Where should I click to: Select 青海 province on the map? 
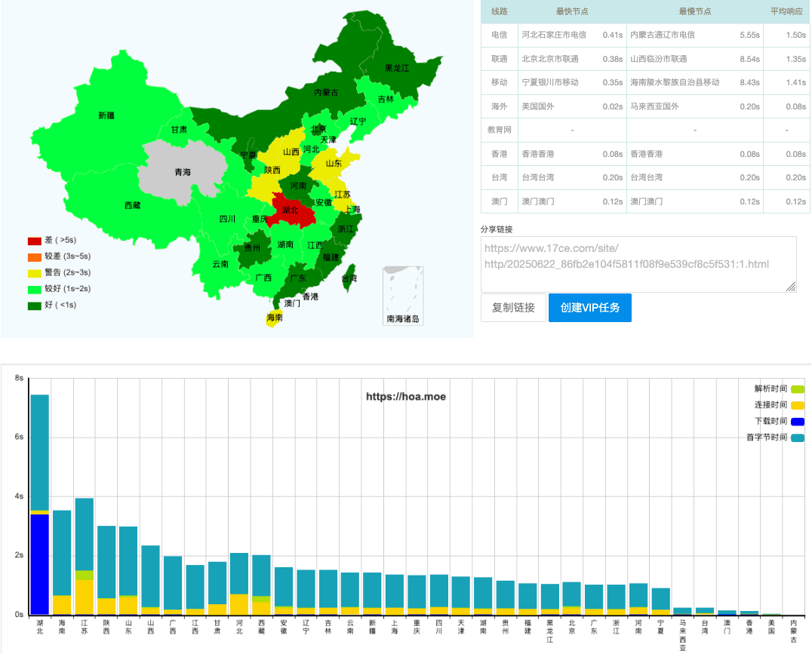183,172
